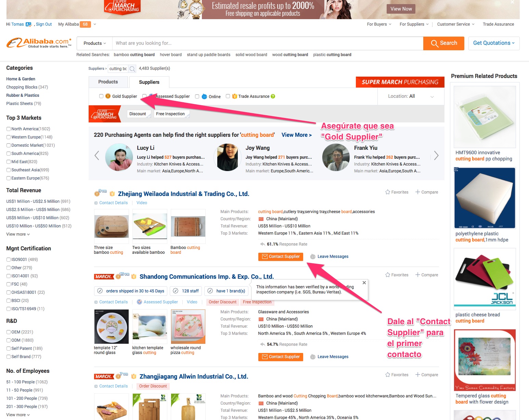Image resolution: width=529 pixels, height=420 pixels.
Task: Enable the Gold Supplier checkbox
Action: (x=101, y=96)
